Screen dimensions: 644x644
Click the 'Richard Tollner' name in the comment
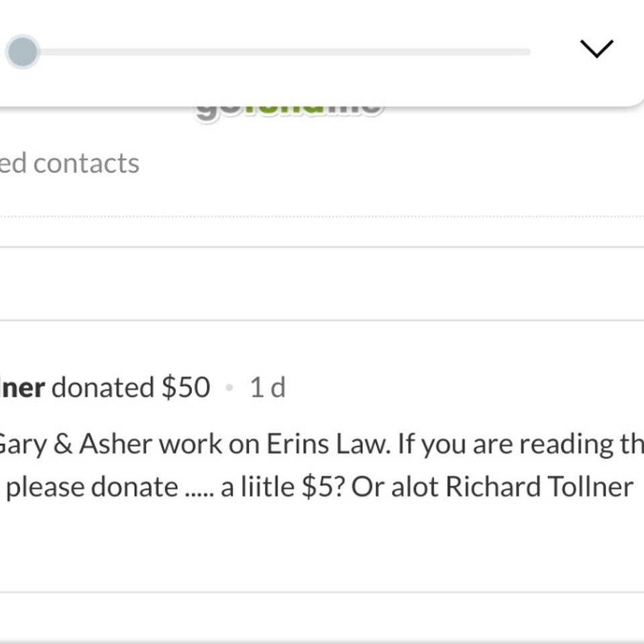tap(539, 487)
